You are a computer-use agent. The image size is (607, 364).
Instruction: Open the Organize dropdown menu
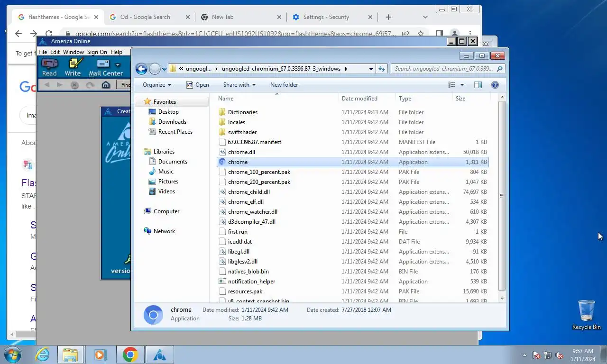point(157,85)
